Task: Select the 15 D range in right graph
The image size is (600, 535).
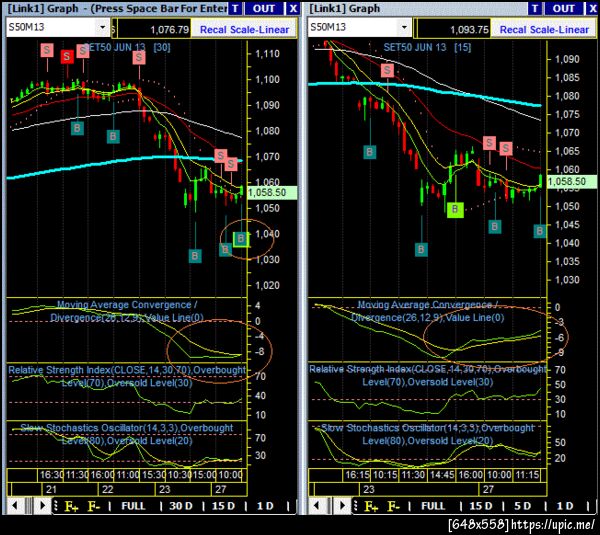Action: click(481, 506)
